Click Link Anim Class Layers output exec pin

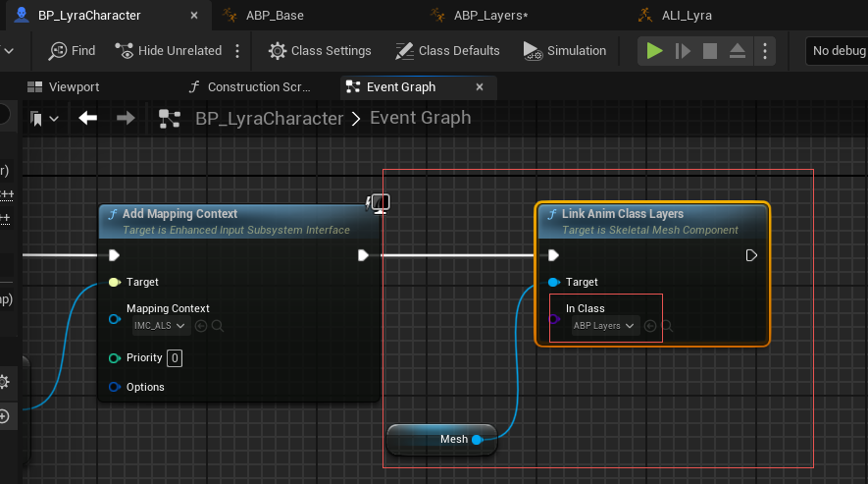coord(751,255)
